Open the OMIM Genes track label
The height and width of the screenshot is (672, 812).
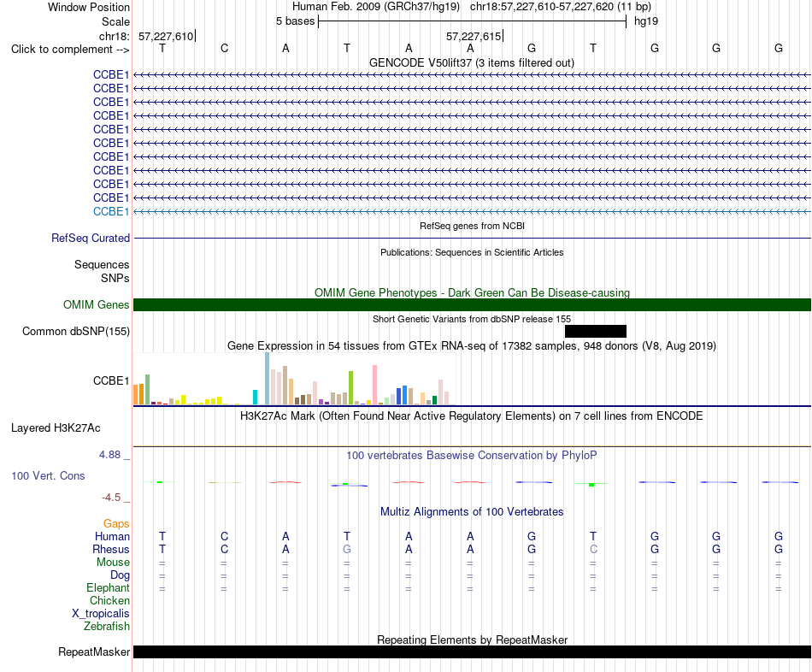coord(96,304)
